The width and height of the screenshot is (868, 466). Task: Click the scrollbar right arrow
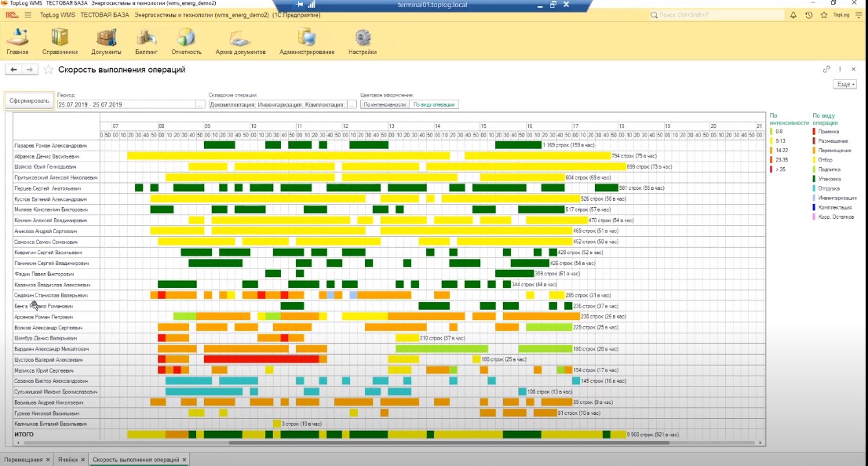760,442
